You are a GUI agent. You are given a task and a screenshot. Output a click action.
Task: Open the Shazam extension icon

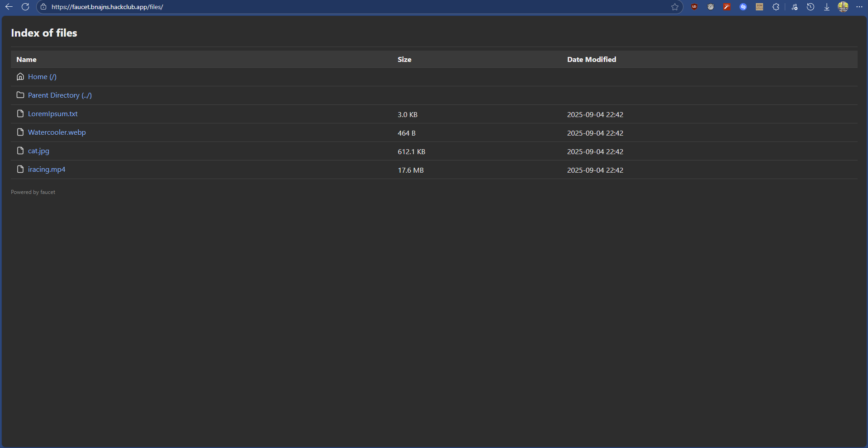point(743,7)
